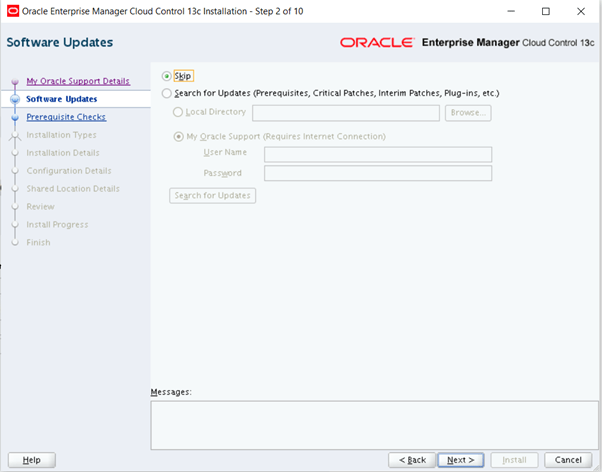602x472 pixels.
Task: Cancel the installation wizard
Action: click(567, 459)
